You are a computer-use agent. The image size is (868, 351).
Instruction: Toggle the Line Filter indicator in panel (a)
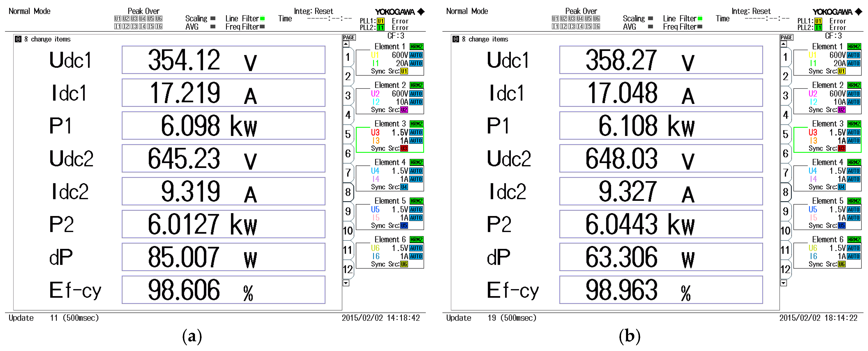point(262,19)
